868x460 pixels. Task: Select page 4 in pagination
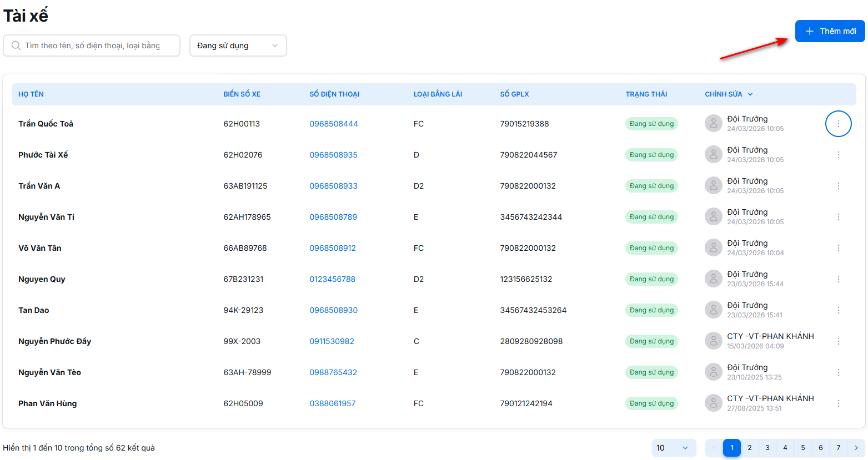(x=785, y=448)
